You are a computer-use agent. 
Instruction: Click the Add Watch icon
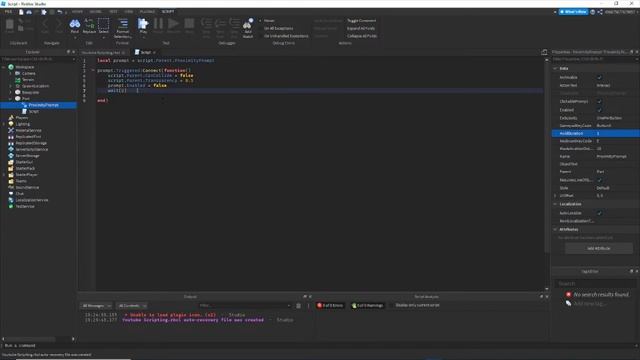point(248,27)
